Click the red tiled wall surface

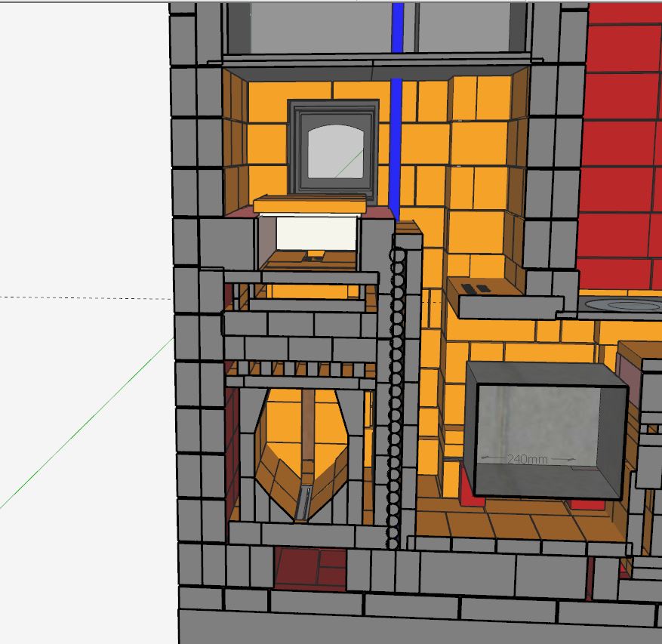[619, 151]
